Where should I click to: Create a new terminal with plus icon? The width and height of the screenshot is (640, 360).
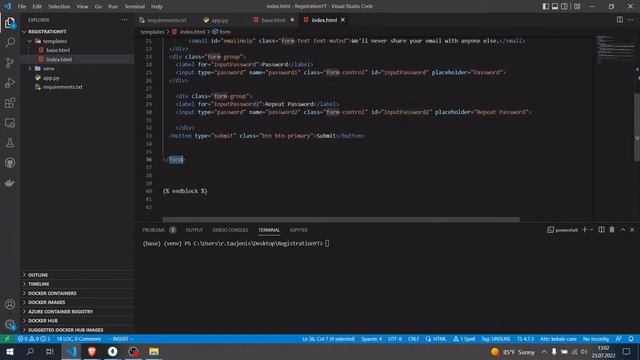click(584, 230)
